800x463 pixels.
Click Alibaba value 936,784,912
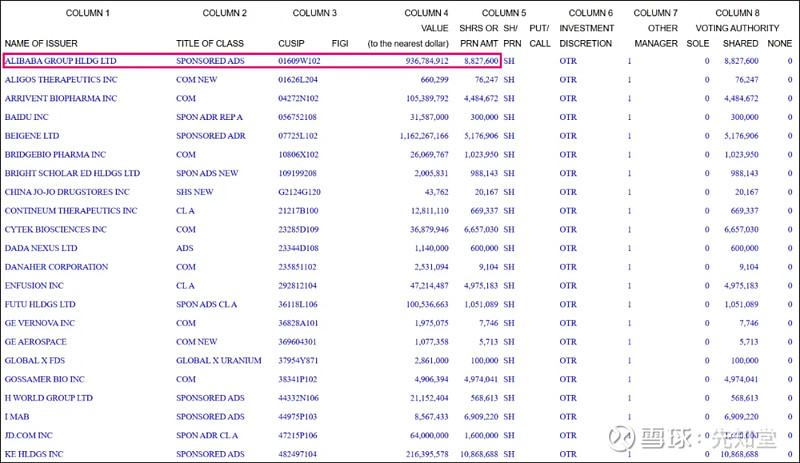428,61
